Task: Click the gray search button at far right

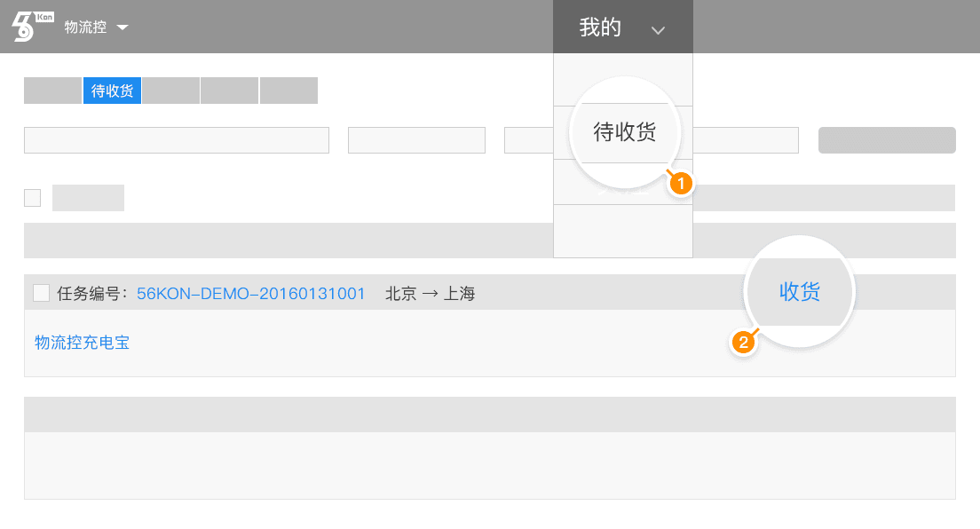Action: 887,140
